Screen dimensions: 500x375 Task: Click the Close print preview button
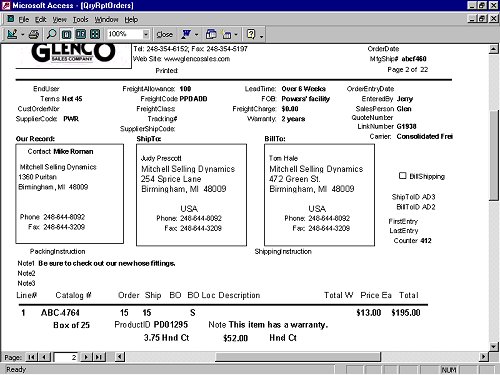[164, 34]
